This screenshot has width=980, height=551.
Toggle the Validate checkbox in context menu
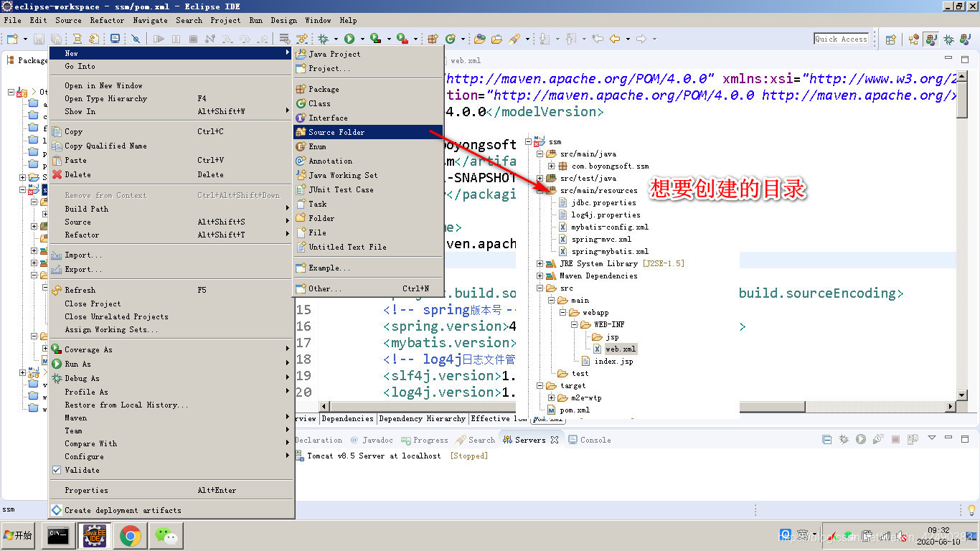click(57, 470)
